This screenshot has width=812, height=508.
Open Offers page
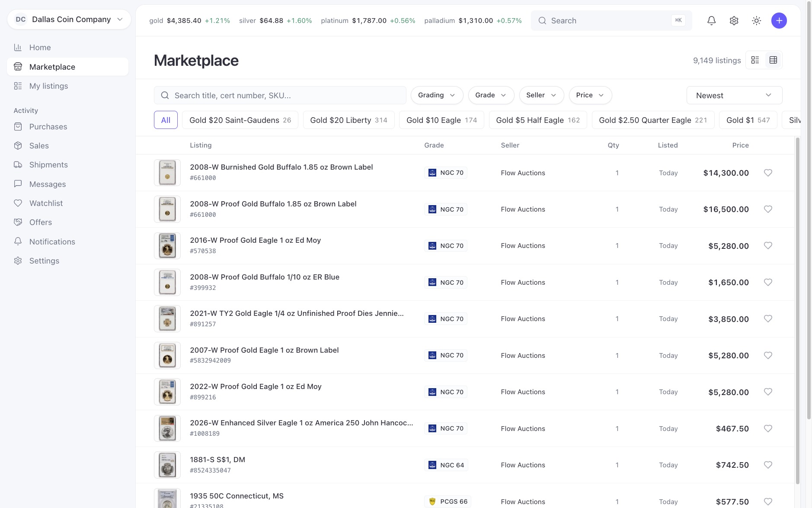[x=67, y=222]
